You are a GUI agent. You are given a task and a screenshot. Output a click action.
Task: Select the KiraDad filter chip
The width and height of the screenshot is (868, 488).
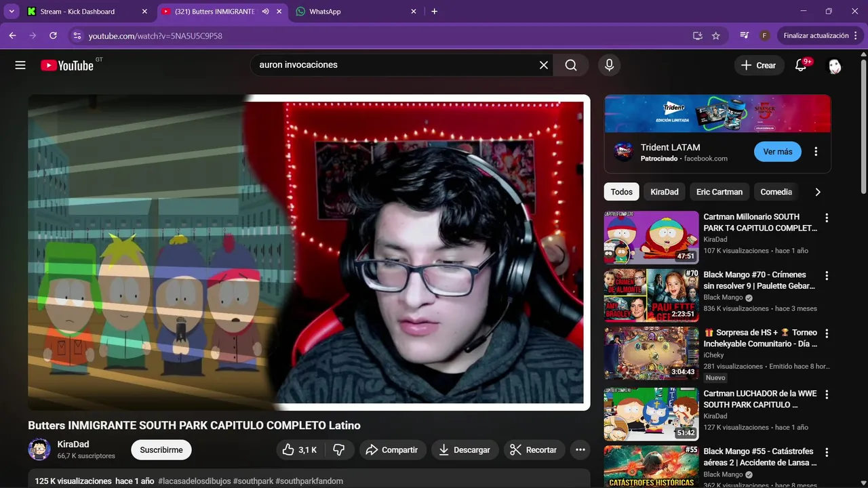[665, 192]
